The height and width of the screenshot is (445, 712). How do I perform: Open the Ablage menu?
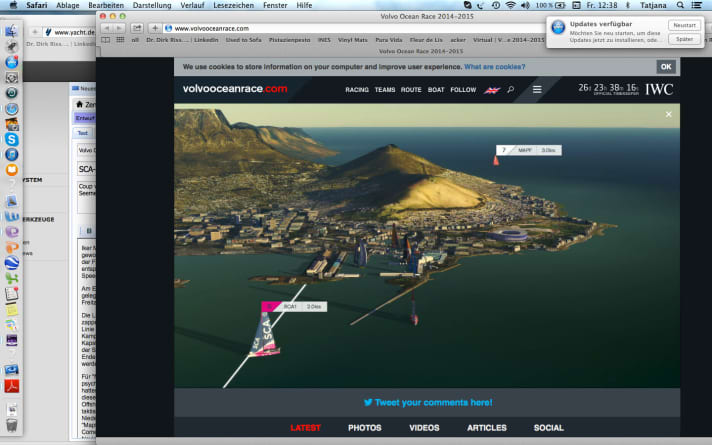(x=68, y=5)
